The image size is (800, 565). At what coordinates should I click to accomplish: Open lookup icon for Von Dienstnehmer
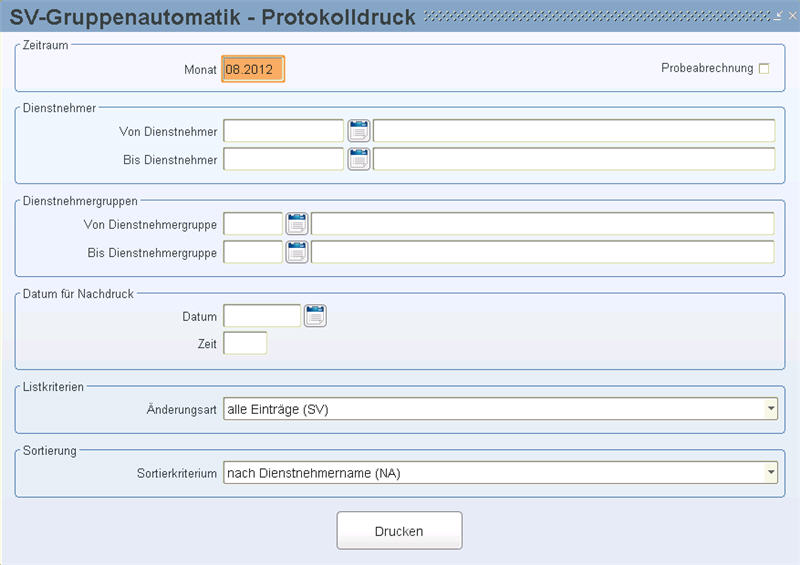pos(359,131)
